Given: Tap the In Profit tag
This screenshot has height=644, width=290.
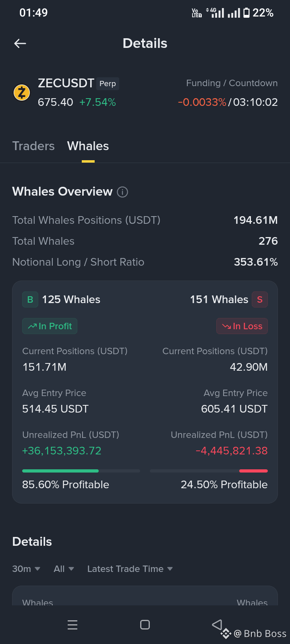Looking at the screenshot, I should [50, 326].
